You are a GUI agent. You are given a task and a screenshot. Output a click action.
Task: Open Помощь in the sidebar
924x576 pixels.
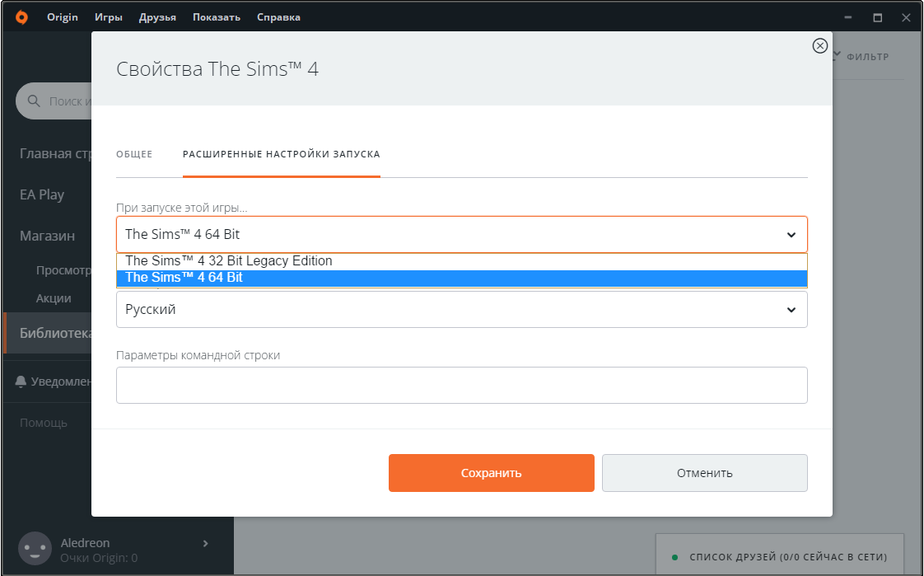point(44,423)
